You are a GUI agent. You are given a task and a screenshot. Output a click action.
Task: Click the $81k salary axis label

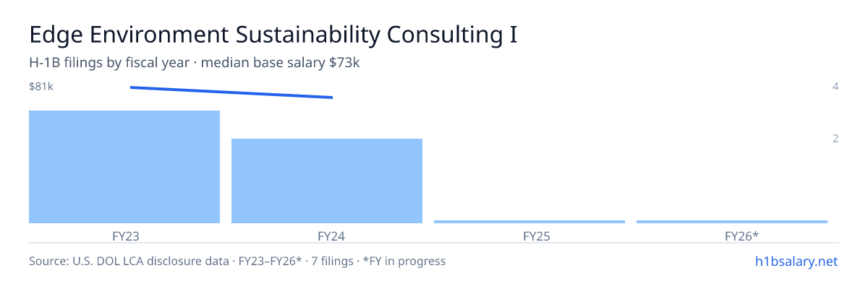(x=41, y=87)
